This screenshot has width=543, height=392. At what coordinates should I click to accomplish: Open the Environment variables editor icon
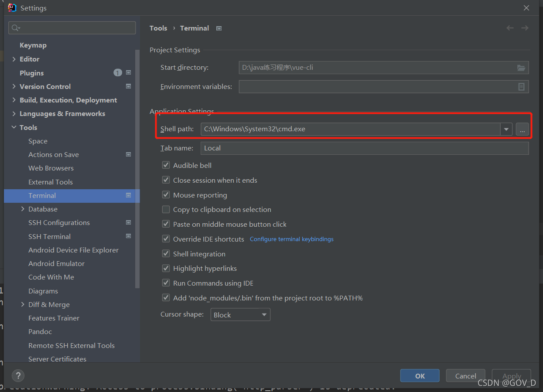click(x=521, y=87)
